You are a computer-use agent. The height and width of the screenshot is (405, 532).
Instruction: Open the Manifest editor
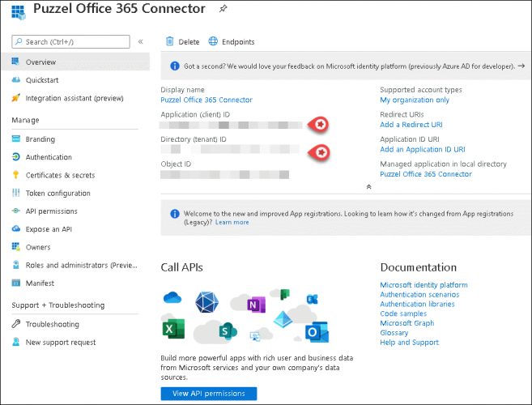point(40,283)
